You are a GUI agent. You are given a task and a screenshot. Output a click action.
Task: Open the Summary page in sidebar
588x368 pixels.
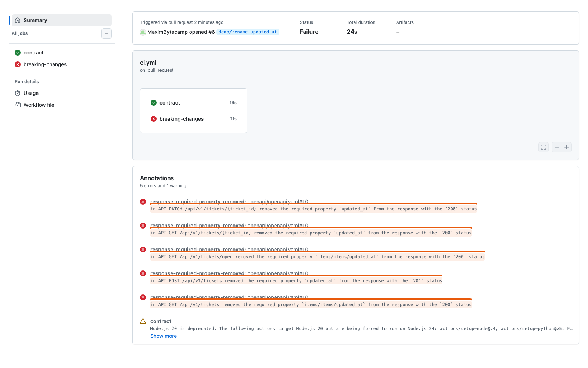(x=62, y=20)
